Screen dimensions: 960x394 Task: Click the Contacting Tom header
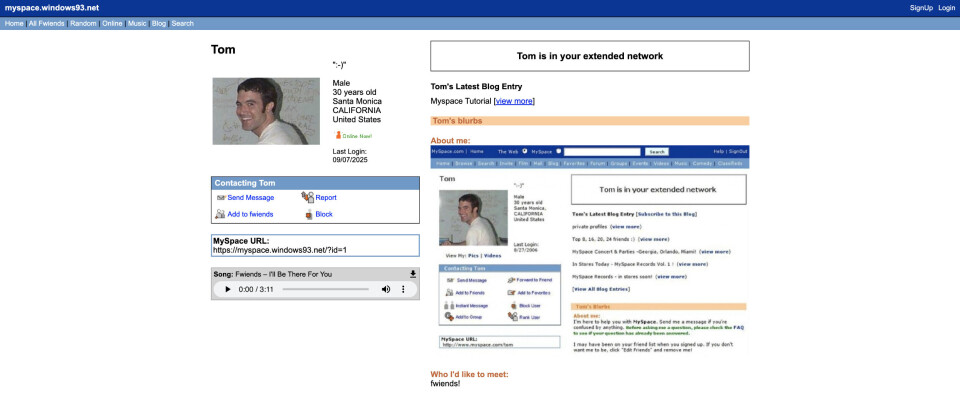315,183
